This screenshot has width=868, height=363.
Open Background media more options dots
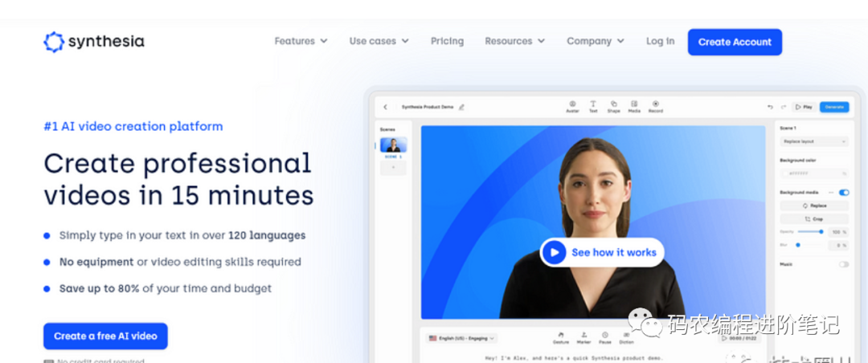coord(830,193)
